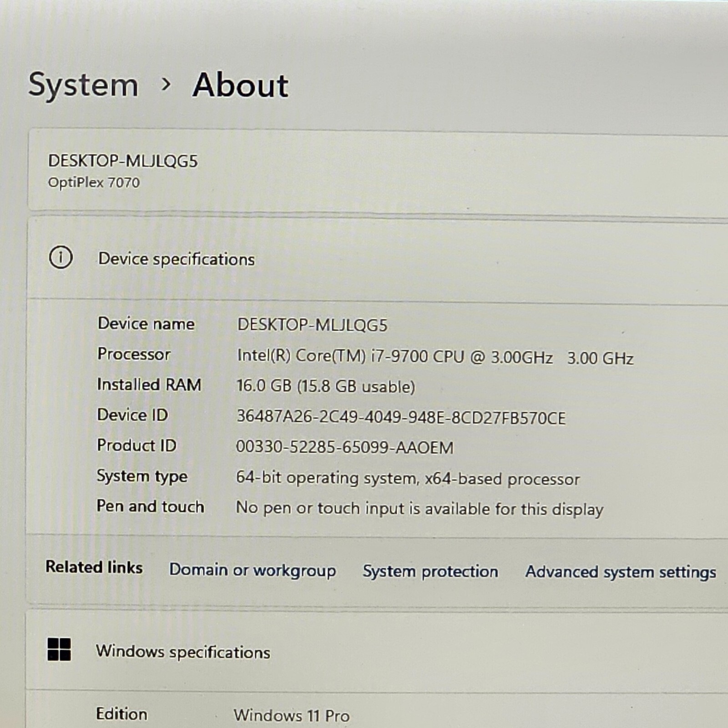
Task: Select the Intel Core i7-9700 processor value
Action: click(435, 357)
